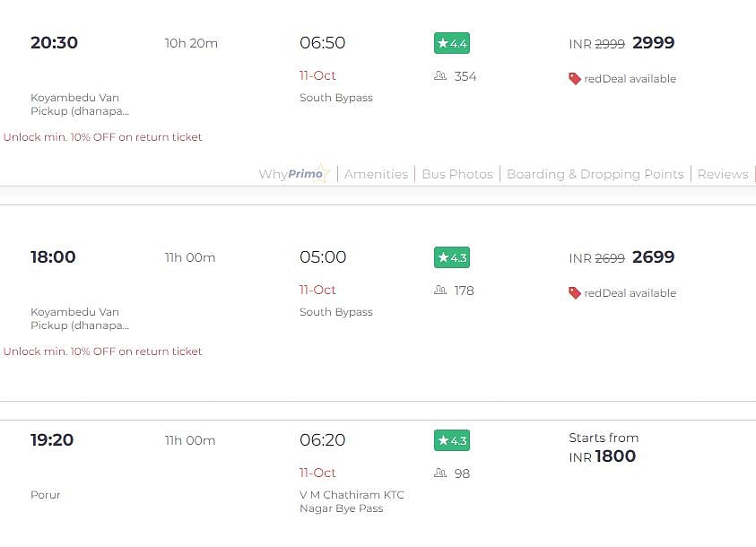Click the red tag icon beside INR 2999
756x547 pixels.
click(x=575, y=79)
